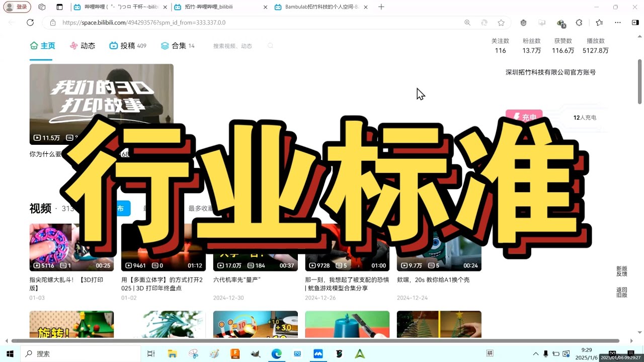Open the 我们的3D打印故事 featured video thumbnail
The width and height of the screenshot is (644, 362).
click(101, 104)
